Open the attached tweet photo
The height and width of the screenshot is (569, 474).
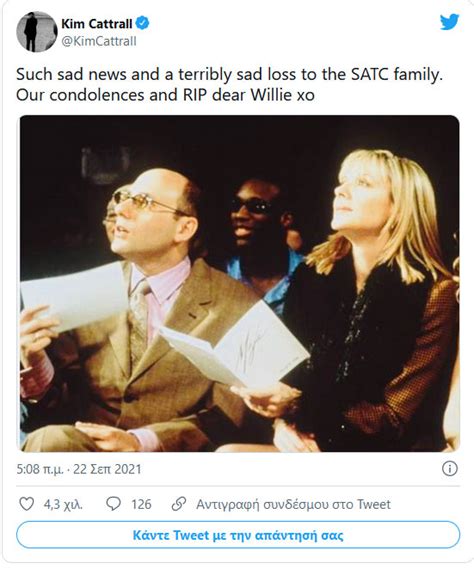click(x=240, y=283)
